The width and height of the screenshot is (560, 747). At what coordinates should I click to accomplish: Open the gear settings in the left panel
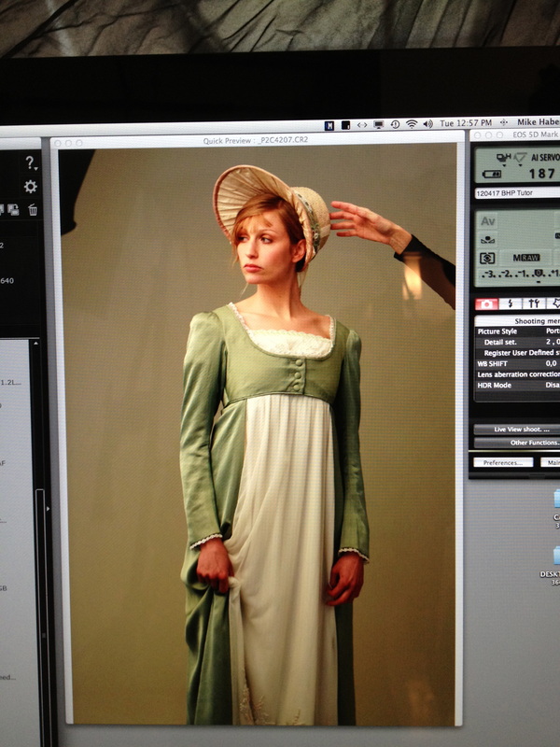pyautogui.click(x=31, y=186)
